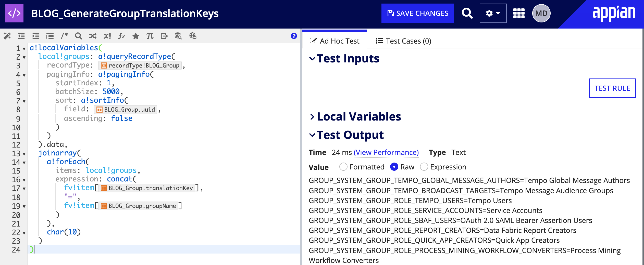The width and height of the screenshot is (644, 265).
Task: Click the pi constant icon
Action: click(x=150, y=36)
